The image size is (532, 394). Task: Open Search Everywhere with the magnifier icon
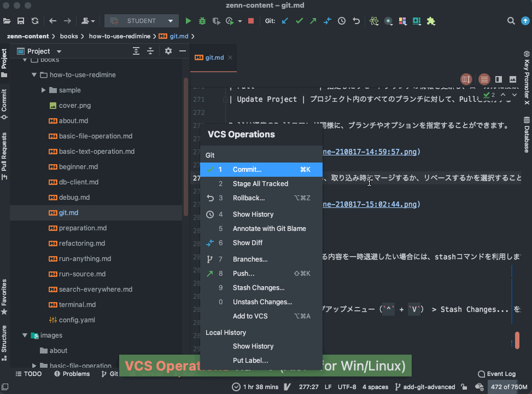coord(511,20)
